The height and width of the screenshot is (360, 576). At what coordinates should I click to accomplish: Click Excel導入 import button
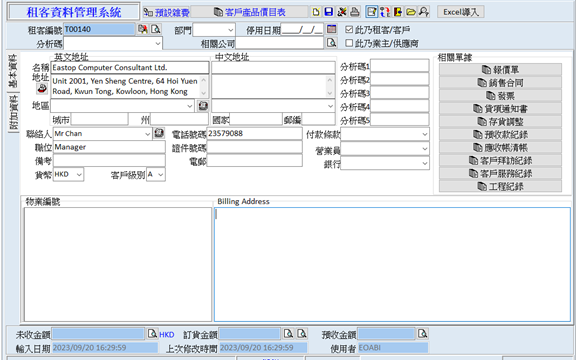pos(461,12)
